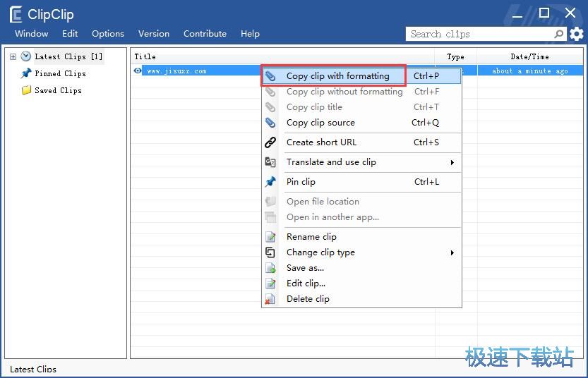Click the paperclip icon for Copy clip with formatting

click(x=270, y=76)
